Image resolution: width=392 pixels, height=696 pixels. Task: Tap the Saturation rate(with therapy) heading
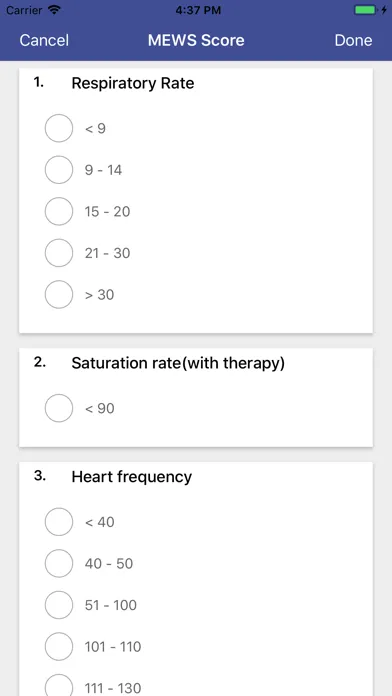pos(178,364)
